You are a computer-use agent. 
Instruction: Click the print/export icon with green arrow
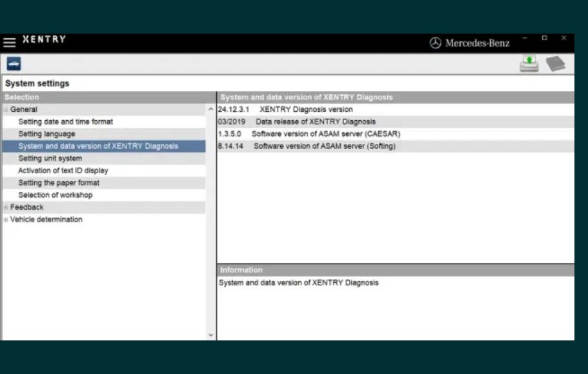[x=529, y=63]
